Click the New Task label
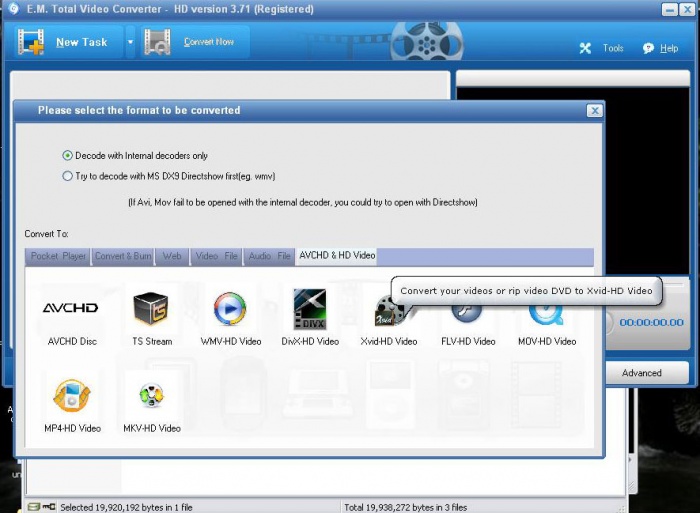The width and height of the screenshot is (700, 513). [x=82, y=42]
